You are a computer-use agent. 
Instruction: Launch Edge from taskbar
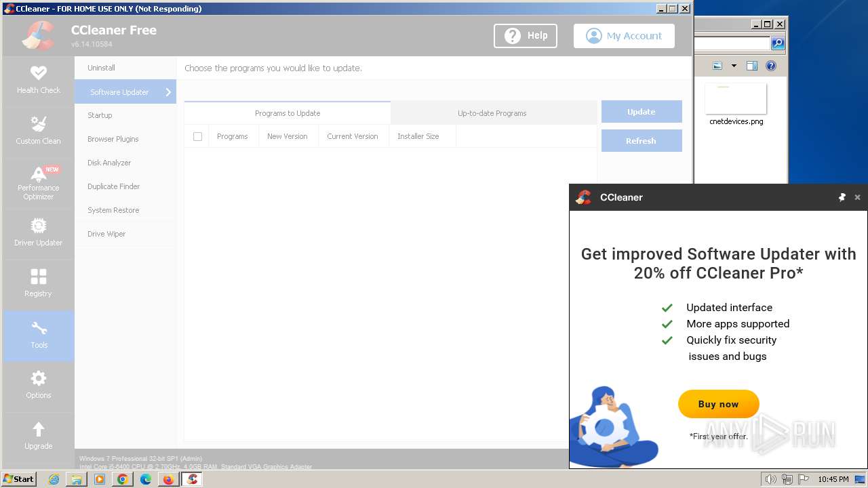(x=146, y=479)
